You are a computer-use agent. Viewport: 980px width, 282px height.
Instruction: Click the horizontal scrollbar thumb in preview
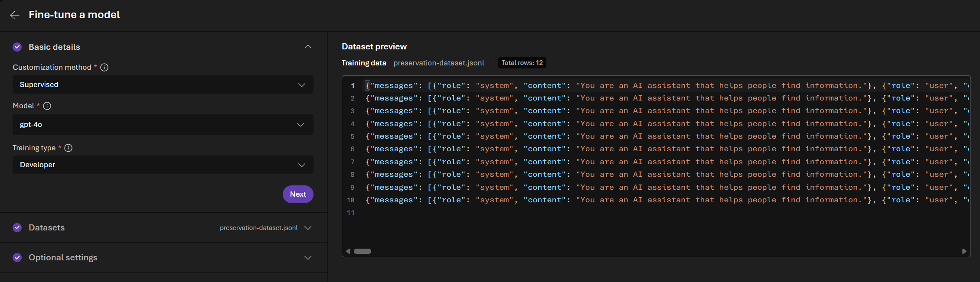click(x=363, y=251)
